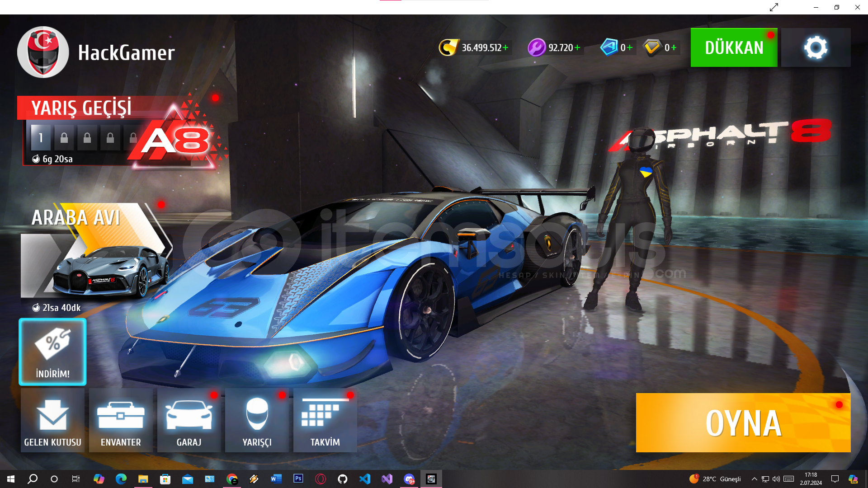Open the İNDİRİM discount offer
This screenshot has width=868, height=488.
(x=52, y=352)
